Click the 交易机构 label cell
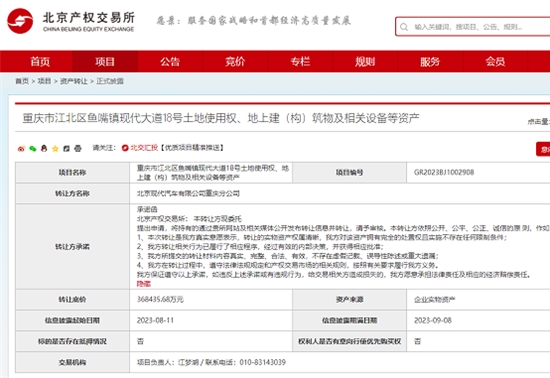 [x=72, y=362]
